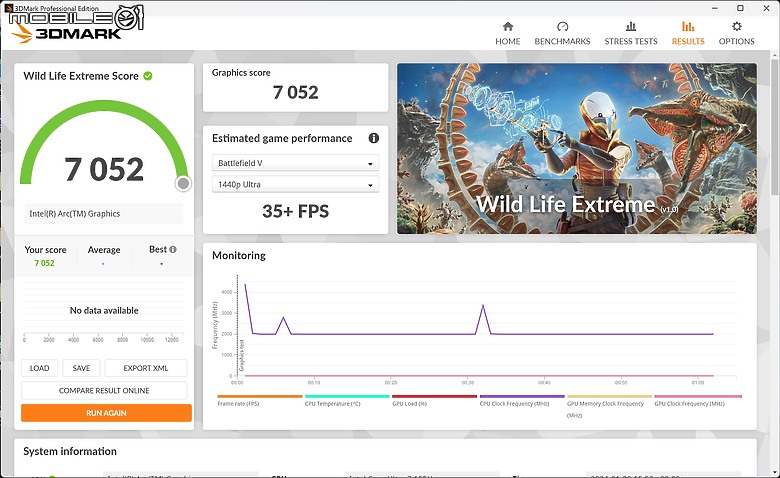Open the RESULTS tab
This screenshot has width=780, height=478.
click(x=688, y=33)
